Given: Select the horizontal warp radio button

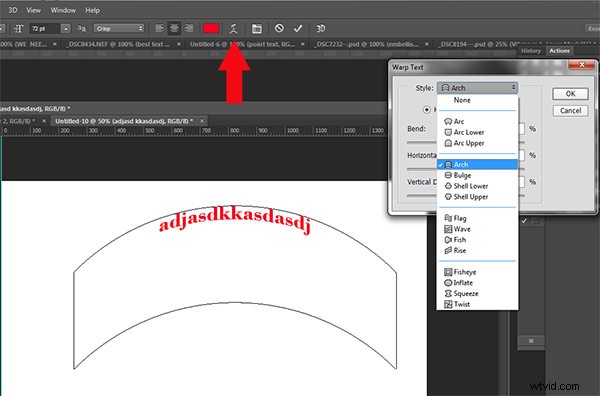Looking at the screenshot, I should tap(427, 110).
